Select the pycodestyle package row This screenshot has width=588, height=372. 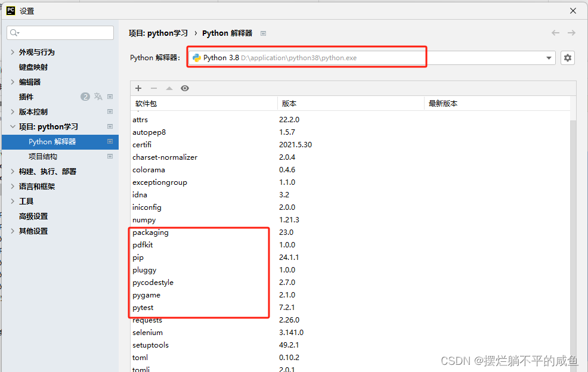(350, 283)
